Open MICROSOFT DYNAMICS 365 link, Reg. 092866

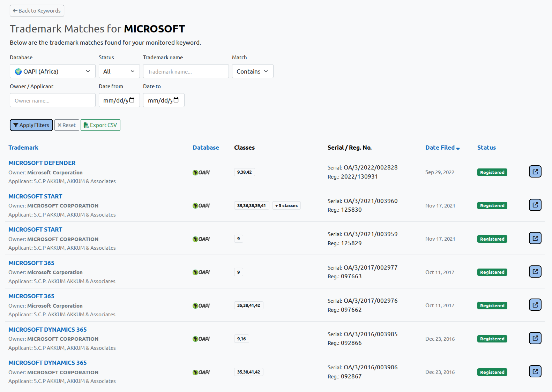[x=47, y=330]
